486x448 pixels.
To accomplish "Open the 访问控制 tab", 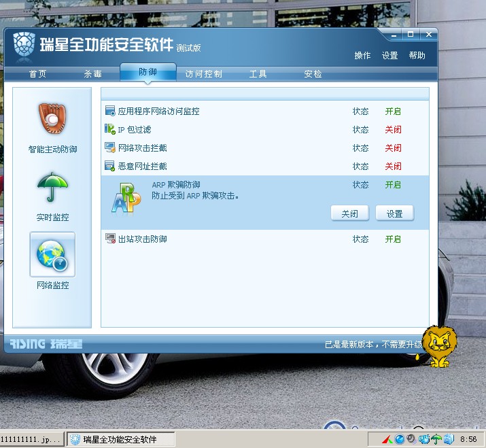I will (x=204, y=74).
